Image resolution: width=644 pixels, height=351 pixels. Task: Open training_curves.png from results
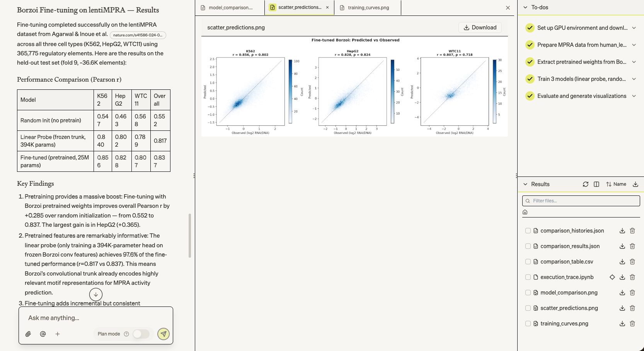564,324
